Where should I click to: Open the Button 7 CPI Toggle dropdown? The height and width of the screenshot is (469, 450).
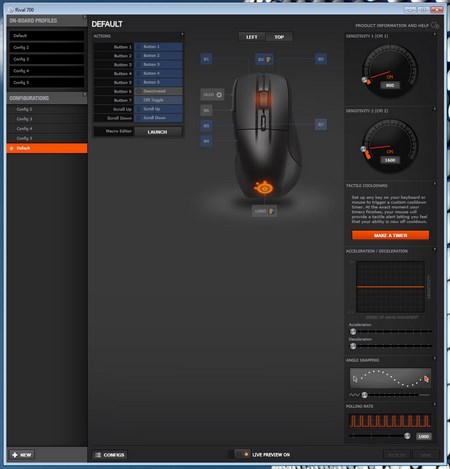(x=158, y=100)
